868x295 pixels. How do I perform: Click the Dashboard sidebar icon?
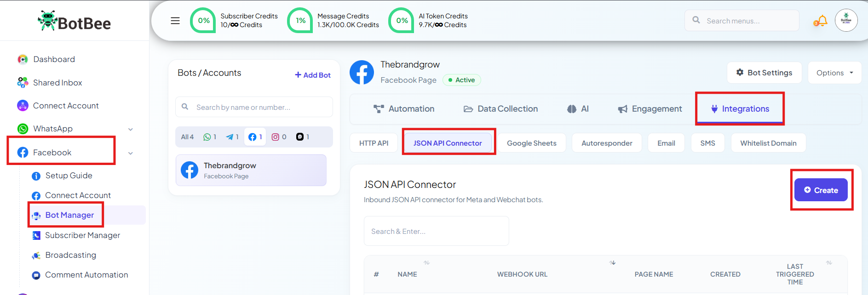pos(23,59)
